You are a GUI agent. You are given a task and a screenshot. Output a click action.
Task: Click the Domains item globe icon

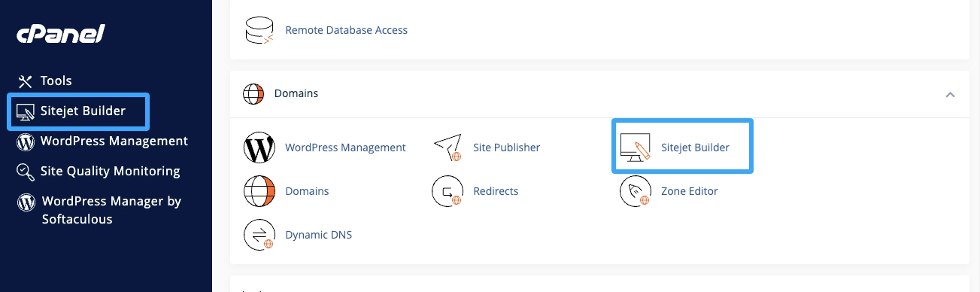[x=259, y=191]
